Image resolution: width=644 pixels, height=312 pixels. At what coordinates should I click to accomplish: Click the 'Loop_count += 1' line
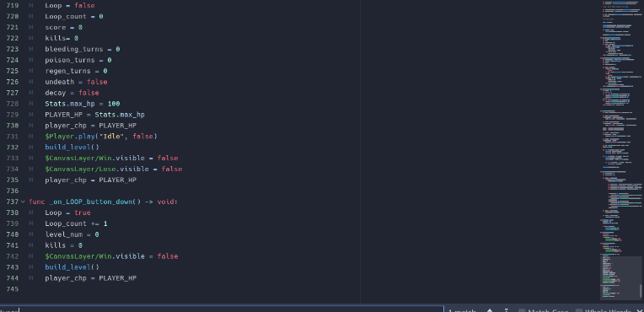[76, 223]
